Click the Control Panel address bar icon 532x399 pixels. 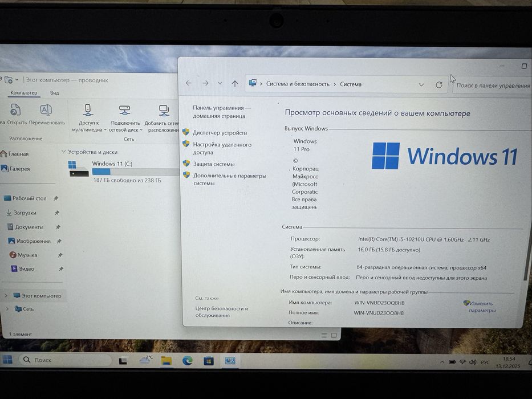(x=253, y=83)
